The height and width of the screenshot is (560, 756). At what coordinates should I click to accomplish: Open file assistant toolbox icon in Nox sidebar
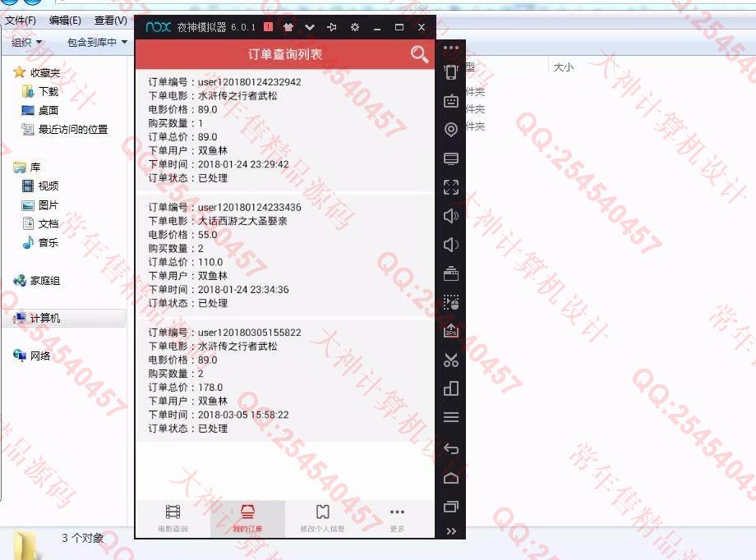(451, 273)
